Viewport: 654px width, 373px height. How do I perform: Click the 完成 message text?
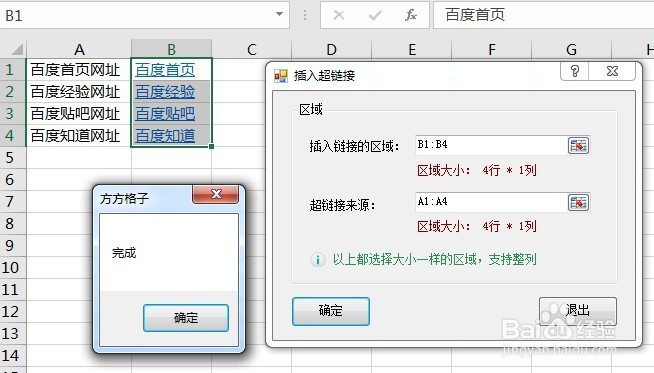coord(124,253)
